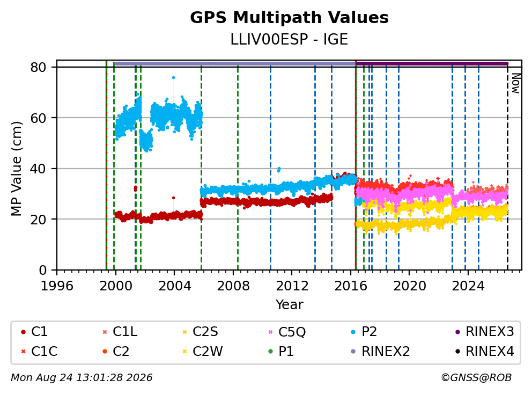Viewport: 532px width, 394px height.
Task: Click the MP Value (cm) axis label
Action: coord(16,169)
